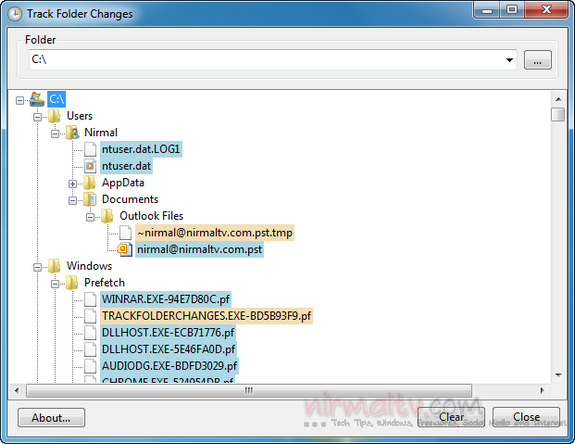Viewport: 575px width, 444px height.
Task: Click the C:\ drive computer icon
Action: tap(37, 99)
